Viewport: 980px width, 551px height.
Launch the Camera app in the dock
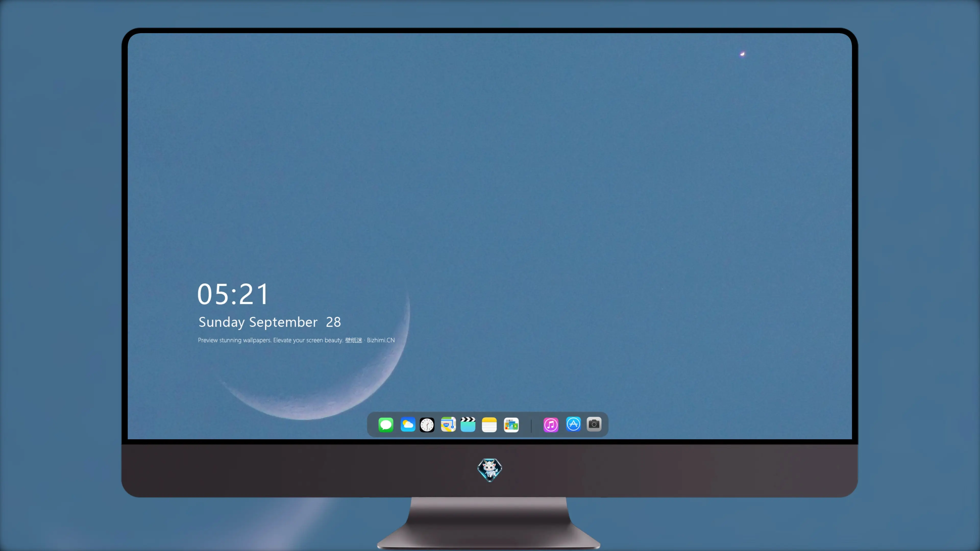pyautogui.click(x=594, y=424)
